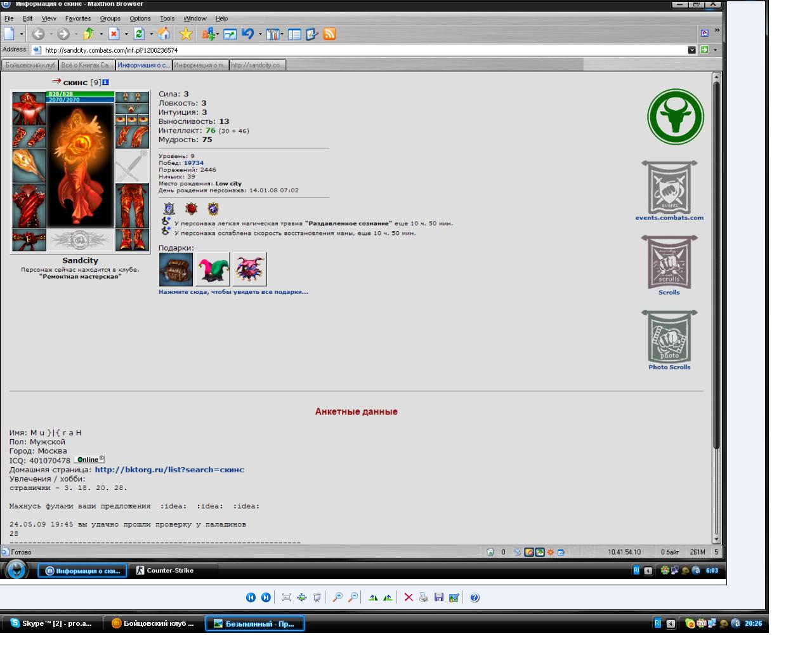The width and height of the screenshot is (812, 650).
Task: Click the info icon next to скинс [9]
Action: [105, 82]
